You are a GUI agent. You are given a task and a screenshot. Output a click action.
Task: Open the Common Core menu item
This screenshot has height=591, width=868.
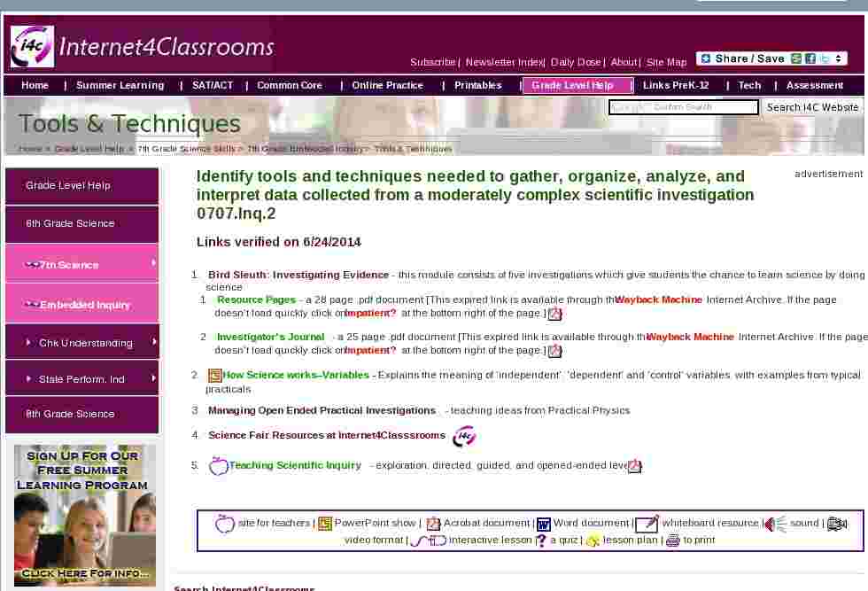pos(290,85)
